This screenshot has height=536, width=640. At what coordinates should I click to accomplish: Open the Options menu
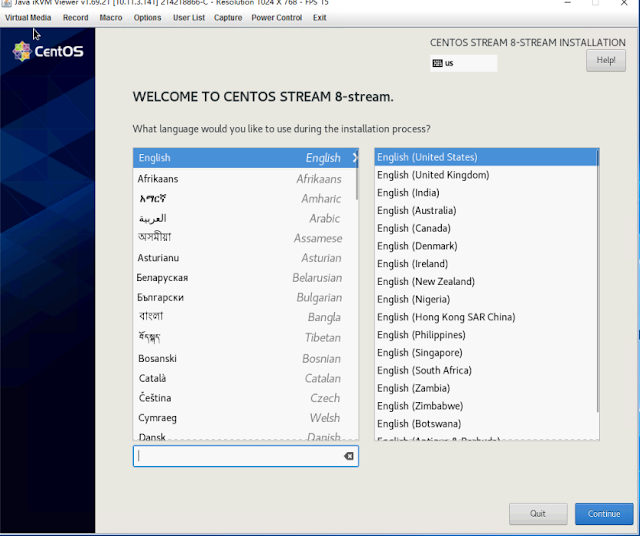point(147,18)
